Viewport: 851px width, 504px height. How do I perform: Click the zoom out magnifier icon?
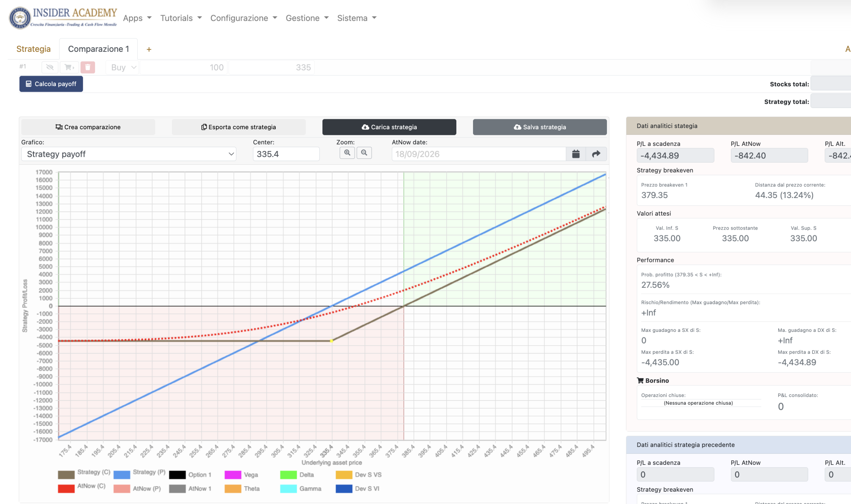tap(364, 153)
